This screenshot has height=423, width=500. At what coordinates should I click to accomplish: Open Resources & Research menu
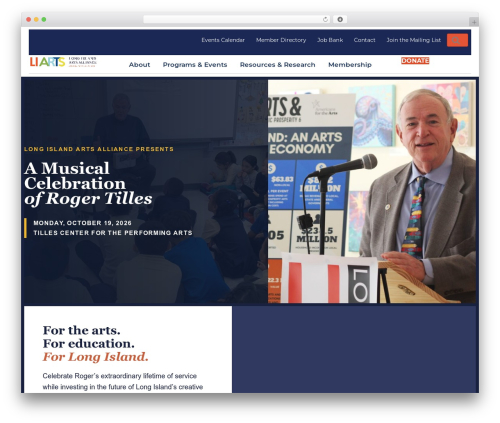[278, 65]
